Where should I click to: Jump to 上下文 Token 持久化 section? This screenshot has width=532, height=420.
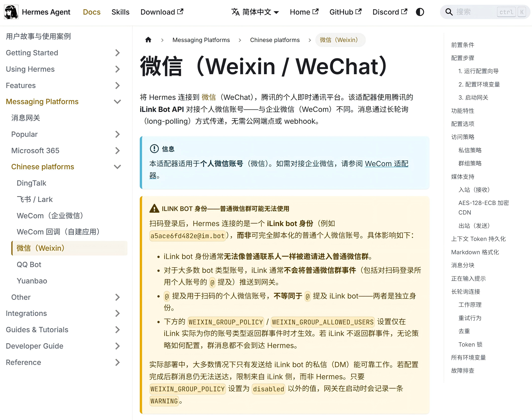pos(478,239)
